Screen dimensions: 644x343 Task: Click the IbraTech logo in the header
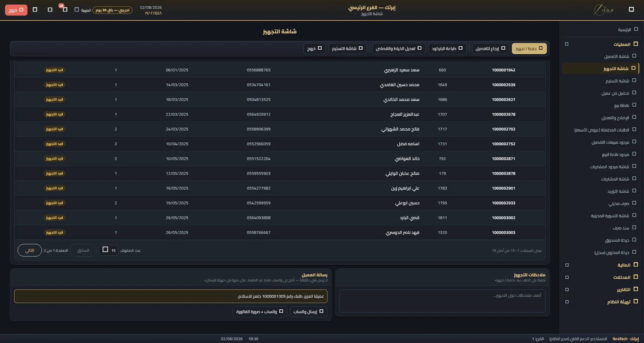pyautogui.click(x=604, y=10)
